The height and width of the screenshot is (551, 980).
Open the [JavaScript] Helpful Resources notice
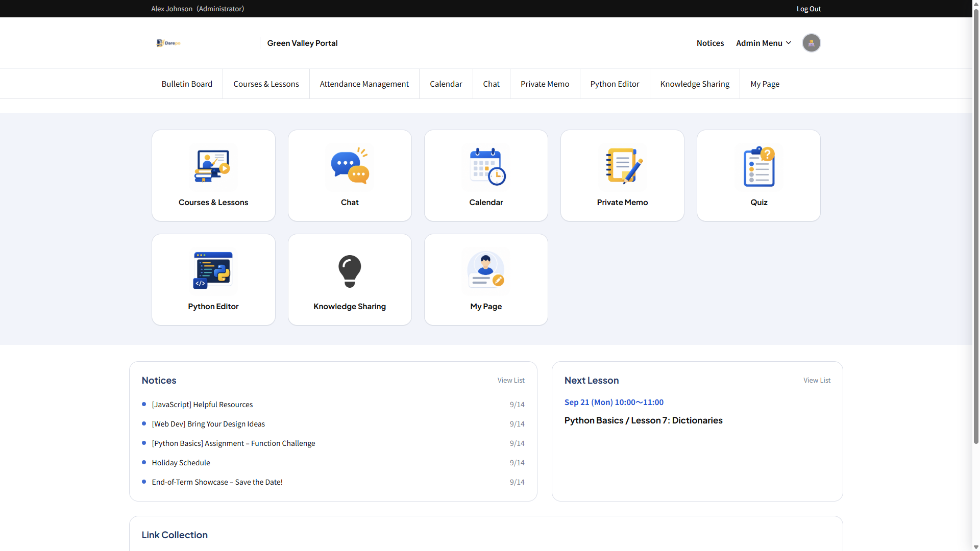(203, 405)
